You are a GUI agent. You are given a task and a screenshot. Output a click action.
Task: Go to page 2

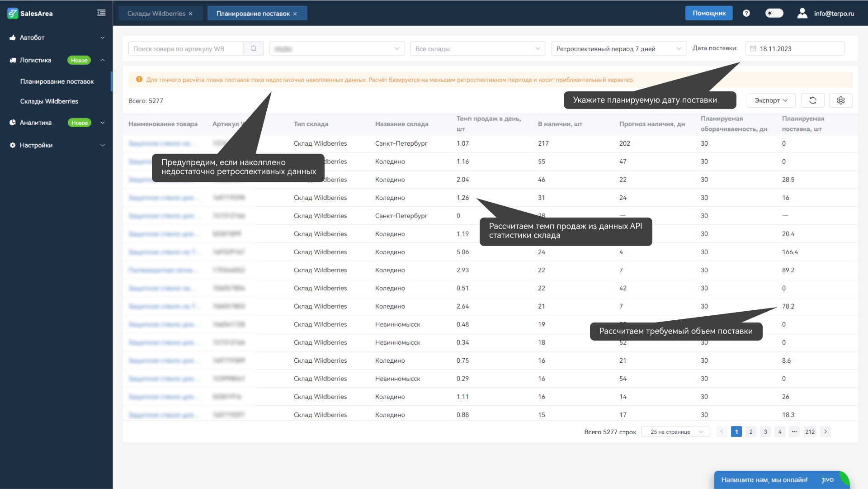[x=751, y=432]
